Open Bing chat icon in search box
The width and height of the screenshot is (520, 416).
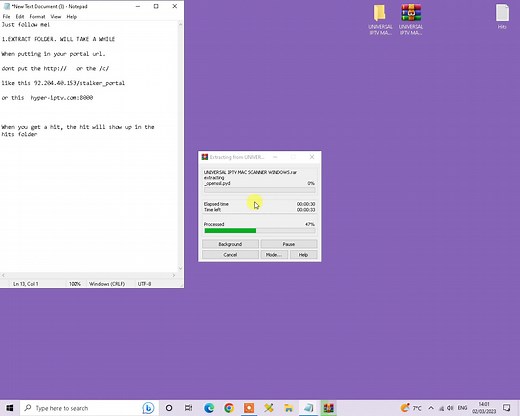pos(148,408)
